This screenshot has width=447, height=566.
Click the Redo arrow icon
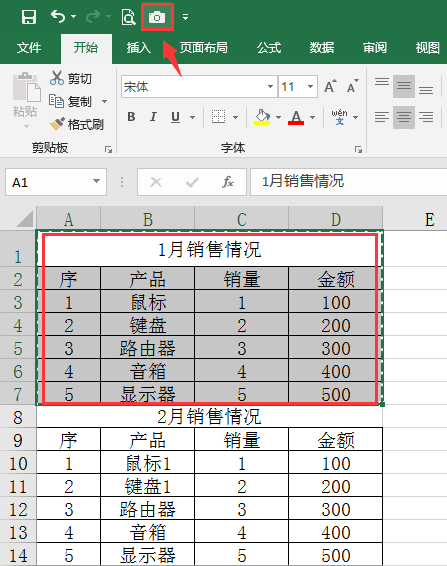coord(93,17)
